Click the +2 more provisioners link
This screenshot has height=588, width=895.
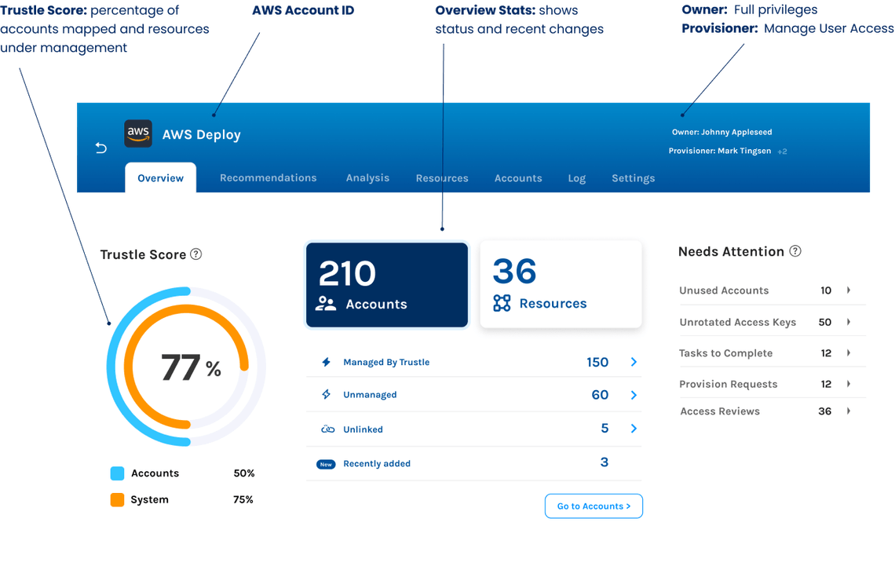tap(782, 152)
